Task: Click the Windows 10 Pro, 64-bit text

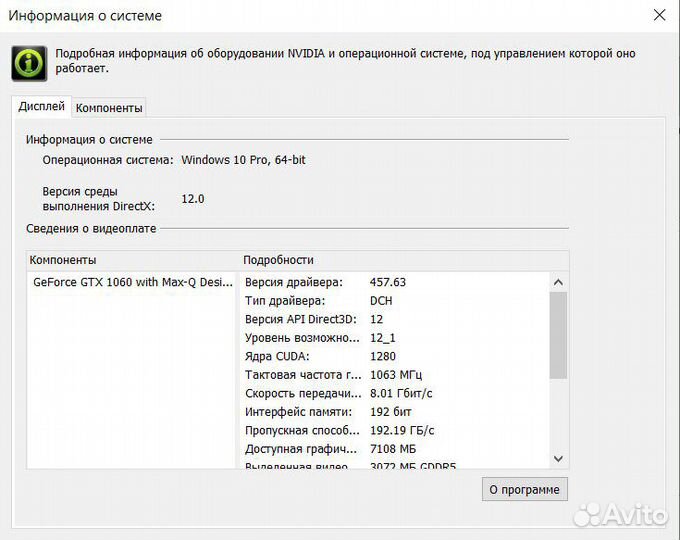Action: point(243,160)
